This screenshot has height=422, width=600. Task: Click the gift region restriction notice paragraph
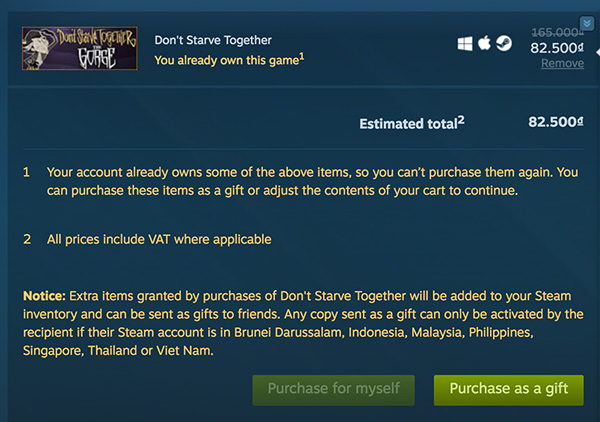tap(300, 322)
